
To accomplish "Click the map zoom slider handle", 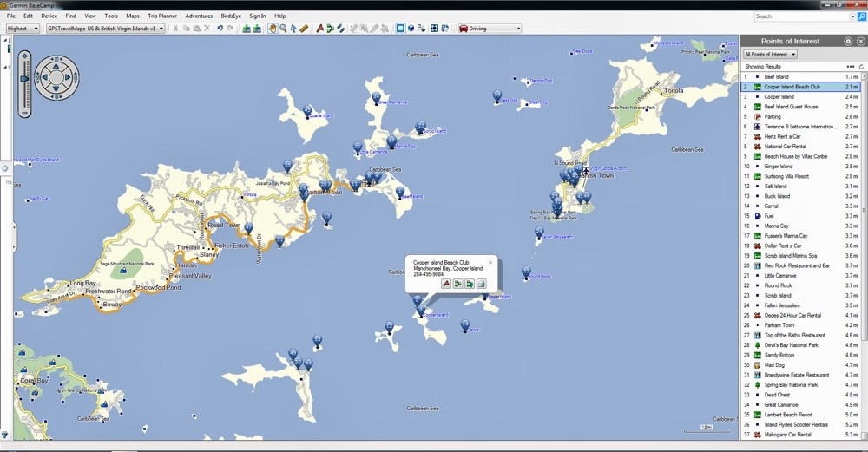I will point(24,79).
